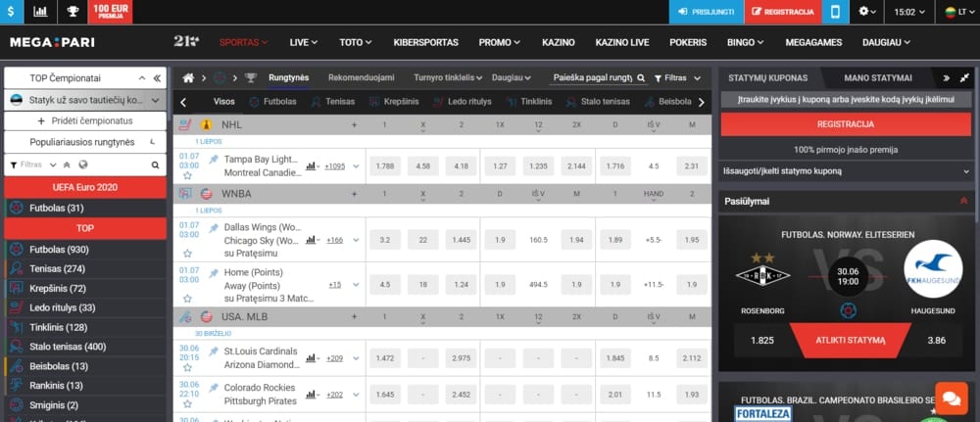The image size is (980, 422).
Task: Open Turnyro tinklelis dropdown
Action: click(x=448, y=78)
